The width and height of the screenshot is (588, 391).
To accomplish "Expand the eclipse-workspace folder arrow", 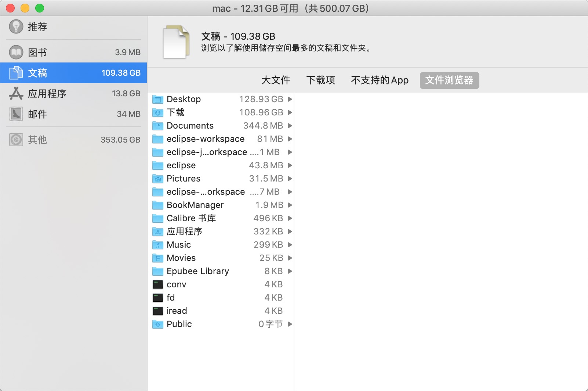I will [290, 139].
